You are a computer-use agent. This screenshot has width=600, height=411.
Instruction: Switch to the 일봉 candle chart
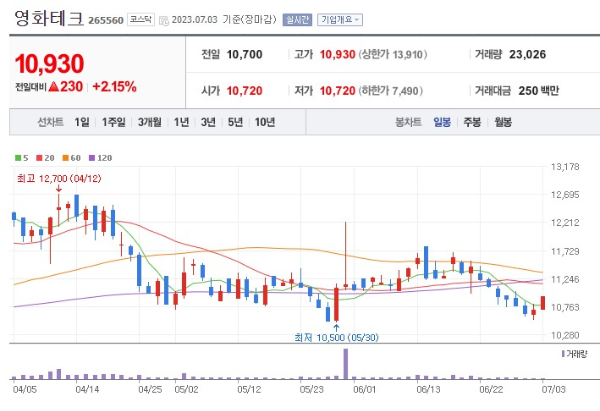(442, 122)
